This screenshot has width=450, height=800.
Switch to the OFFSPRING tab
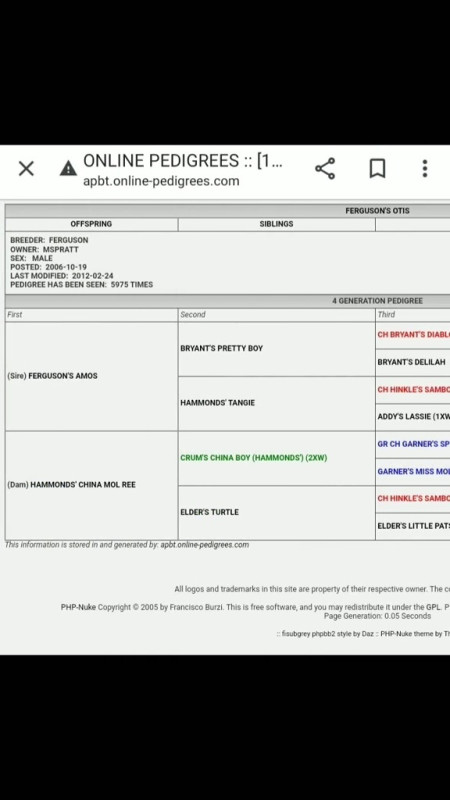coord(91,224)
